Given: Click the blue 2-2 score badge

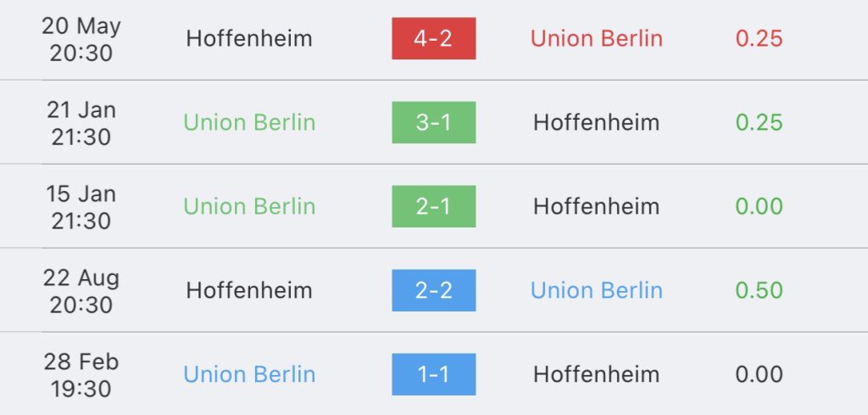Looking at the screenshot, I should [433, 290].
